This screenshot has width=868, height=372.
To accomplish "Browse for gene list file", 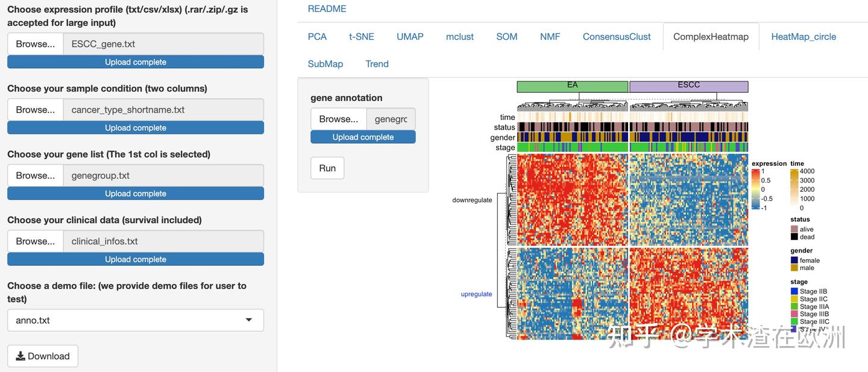I will point(36,175).
